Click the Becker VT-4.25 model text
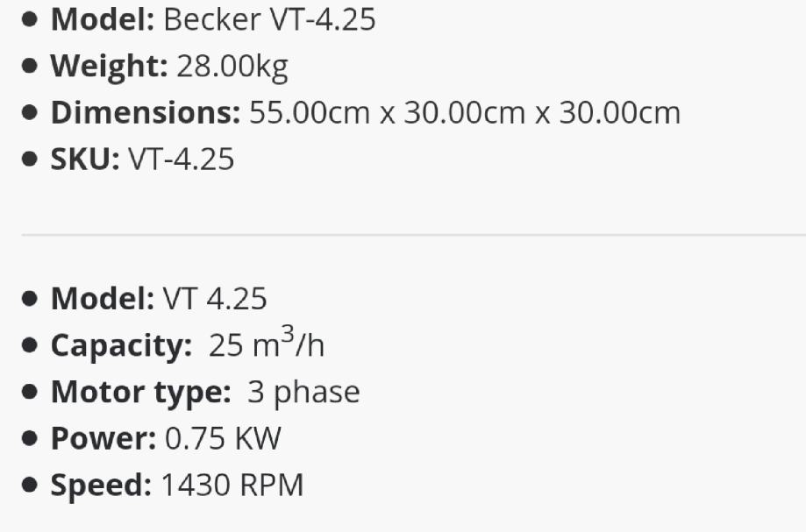Image resolution: width=806 pixels, height=532 pixels. tap(269, 20)
